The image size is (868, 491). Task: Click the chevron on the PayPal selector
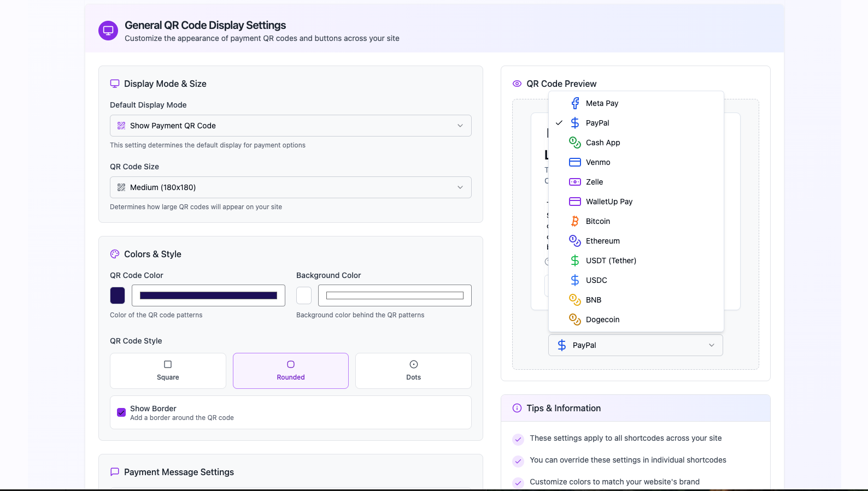click(x=712, y=345)
